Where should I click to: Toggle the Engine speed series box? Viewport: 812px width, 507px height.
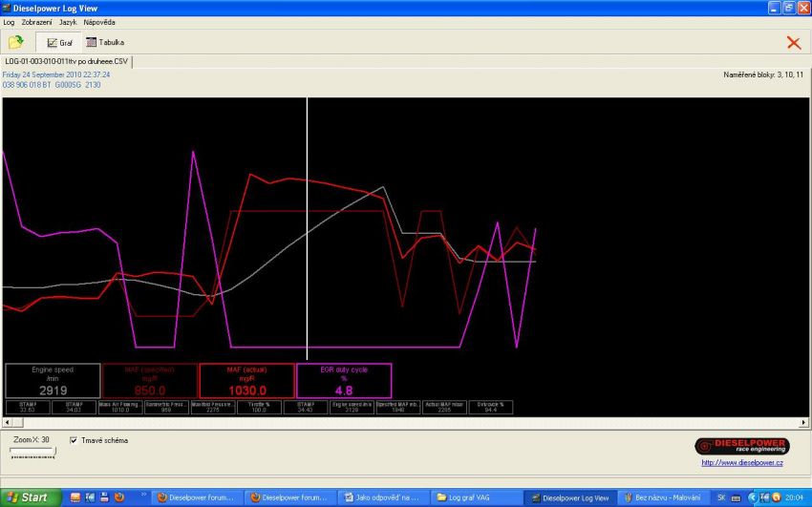(52, 380)
